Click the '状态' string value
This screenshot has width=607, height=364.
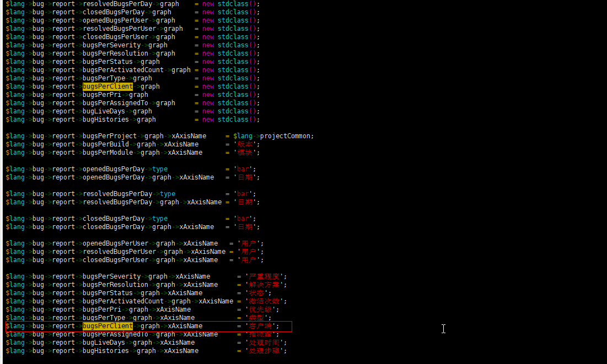pyautogui.click(x=257, y=293)
